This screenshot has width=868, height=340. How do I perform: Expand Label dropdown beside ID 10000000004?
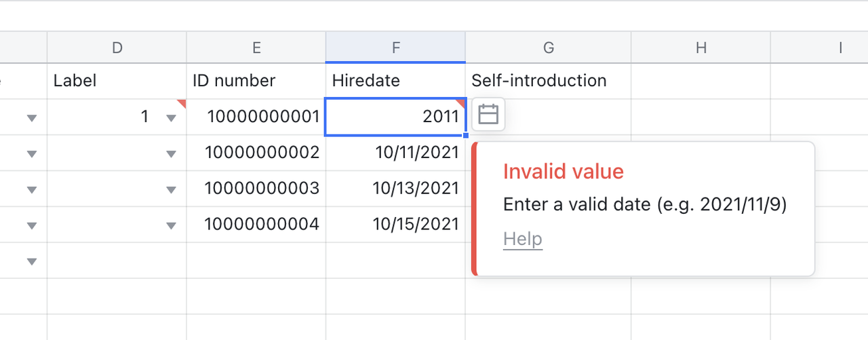[171, 225]
